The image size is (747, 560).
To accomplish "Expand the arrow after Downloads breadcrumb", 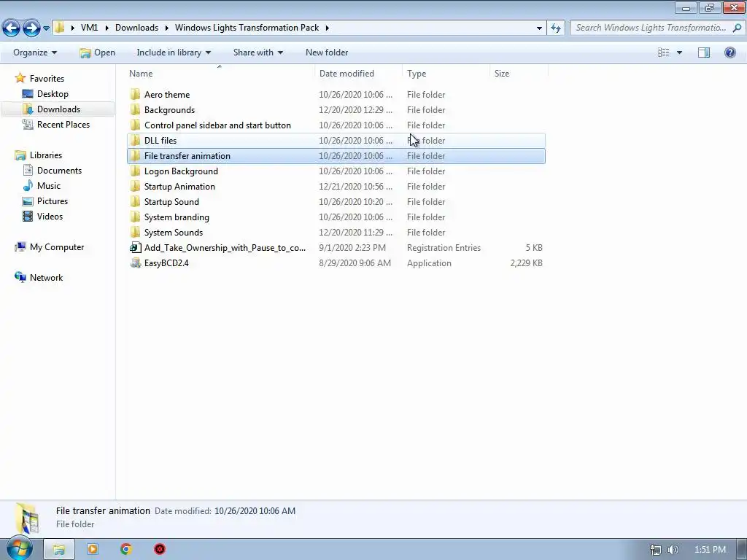I will pos(167,28).
